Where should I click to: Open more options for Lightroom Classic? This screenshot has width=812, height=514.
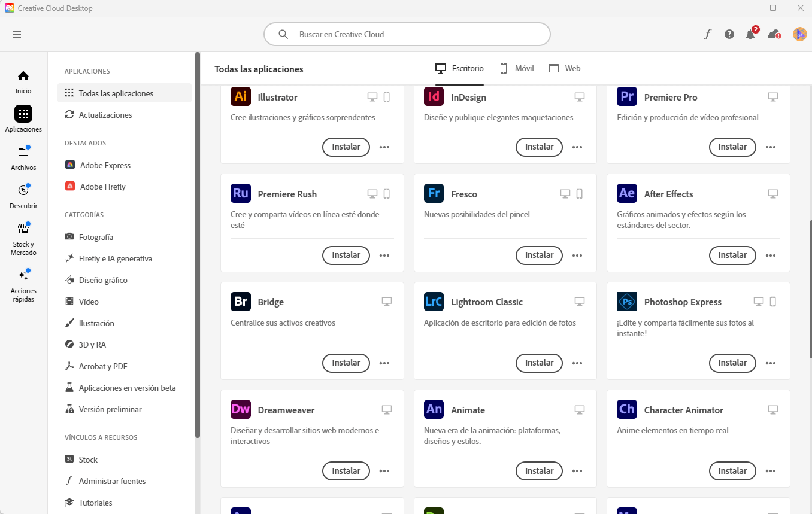click(577, 363)
